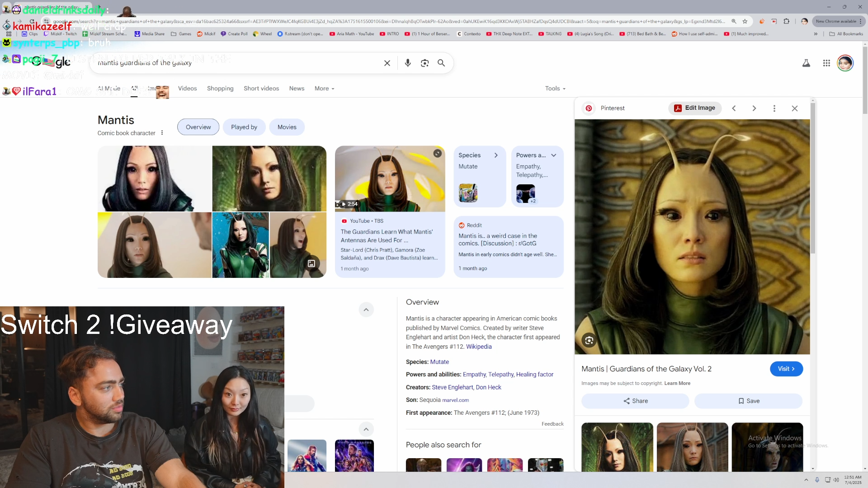This screenshot has height=488, width=868.
Task: Play the YouTube TBS Mantis antennas video
Action: click(390, 179)
